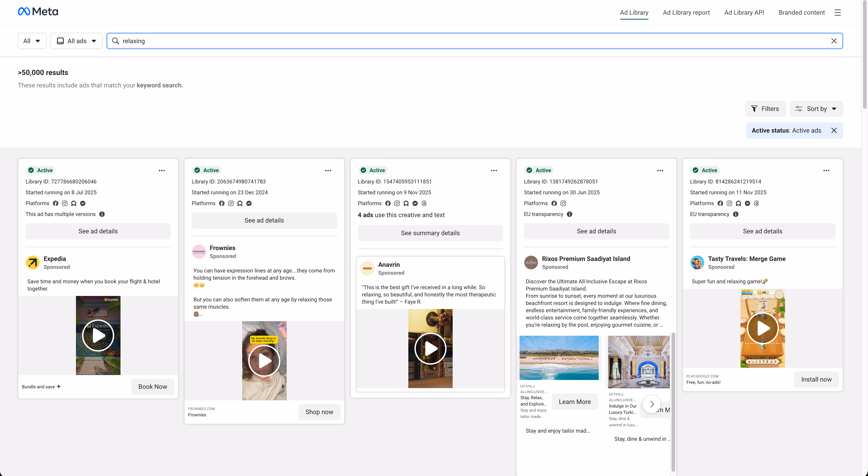Click the Facebook platform icon on the Expedia ad

[56, 203]
